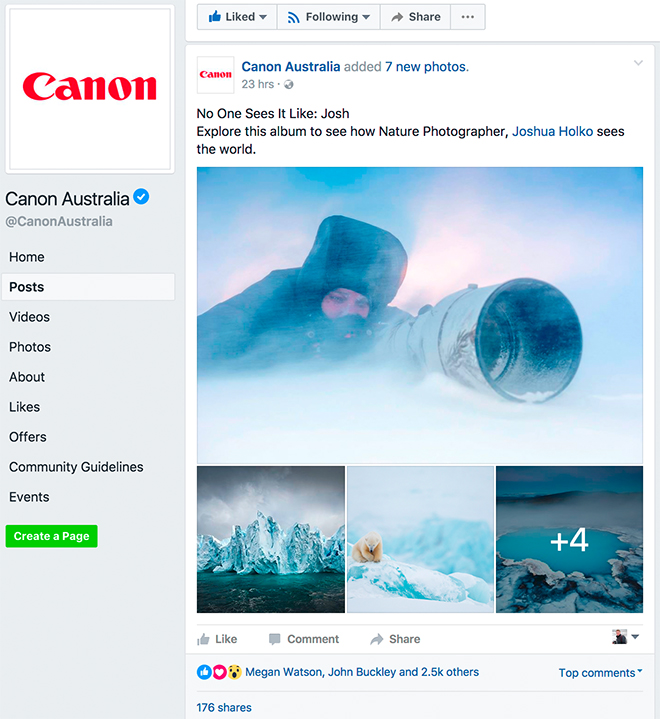Click the Share arrow icon under post
The image size is (660, 719).
(377, 639)
